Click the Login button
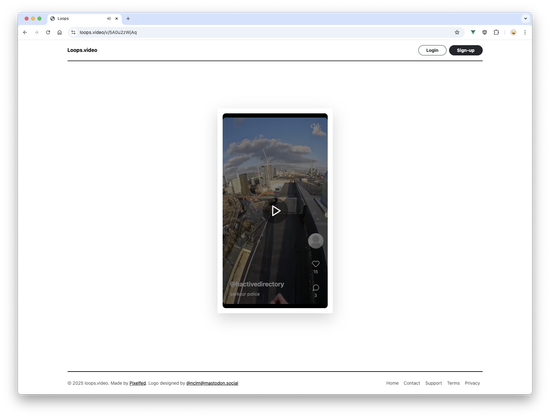The image size is (550, 418). pyautogui.click(x=432, y=50)
